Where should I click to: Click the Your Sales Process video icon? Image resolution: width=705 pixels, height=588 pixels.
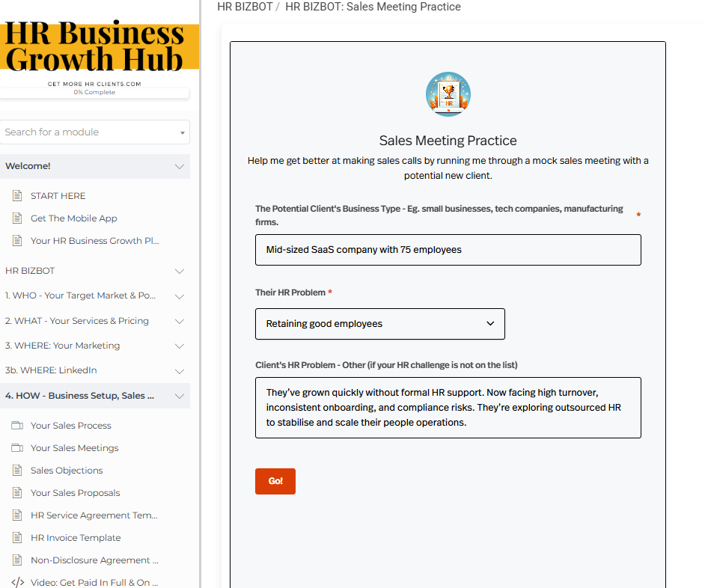(17, 425)
